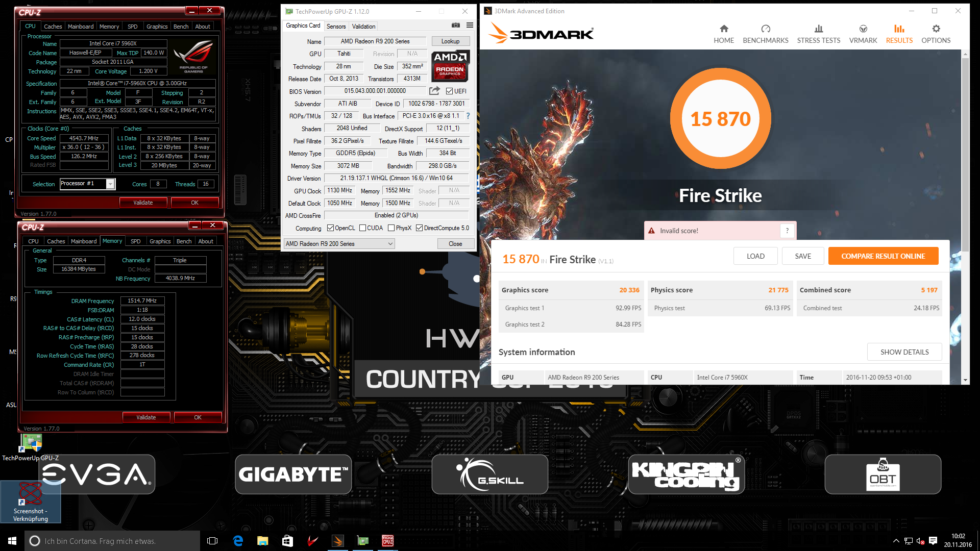Toggle the CUDA checkbox
The image size is (980, 551).
click(x=362, y=228)
